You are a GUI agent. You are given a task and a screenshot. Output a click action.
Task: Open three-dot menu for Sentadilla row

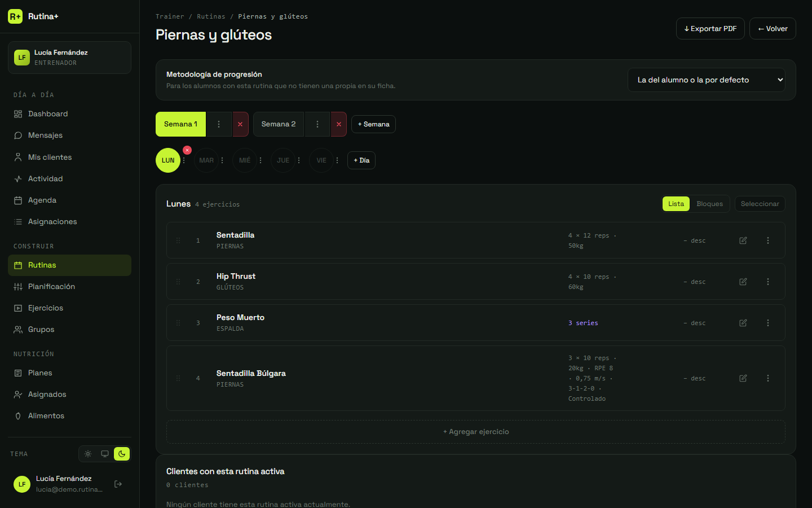[768, 240]
